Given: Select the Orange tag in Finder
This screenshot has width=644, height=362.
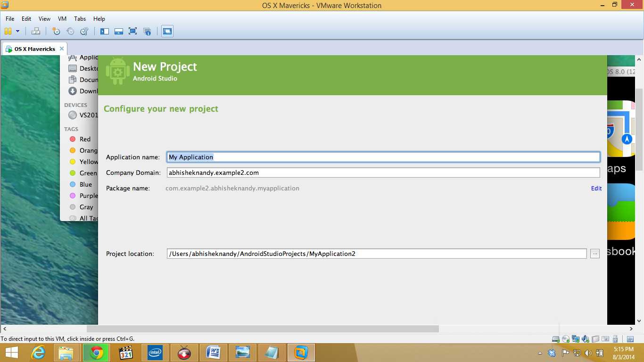Looking at the screenshot, I should 83,150.
